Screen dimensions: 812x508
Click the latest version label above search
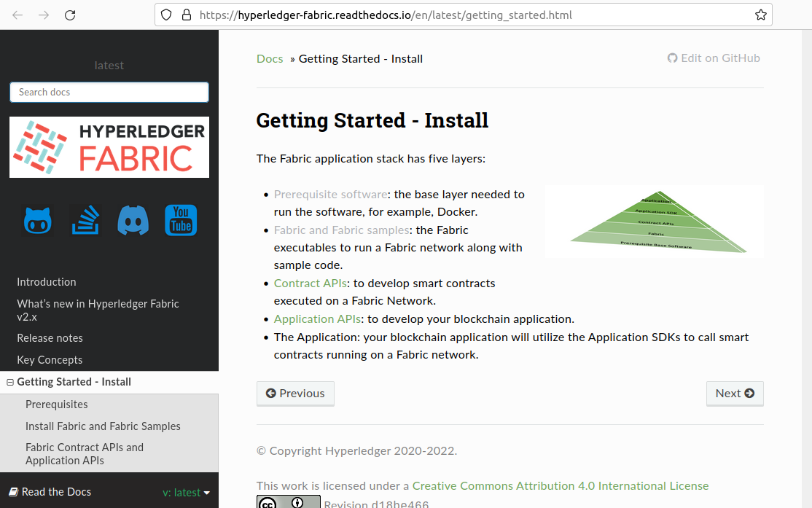(x=109, y=66)
